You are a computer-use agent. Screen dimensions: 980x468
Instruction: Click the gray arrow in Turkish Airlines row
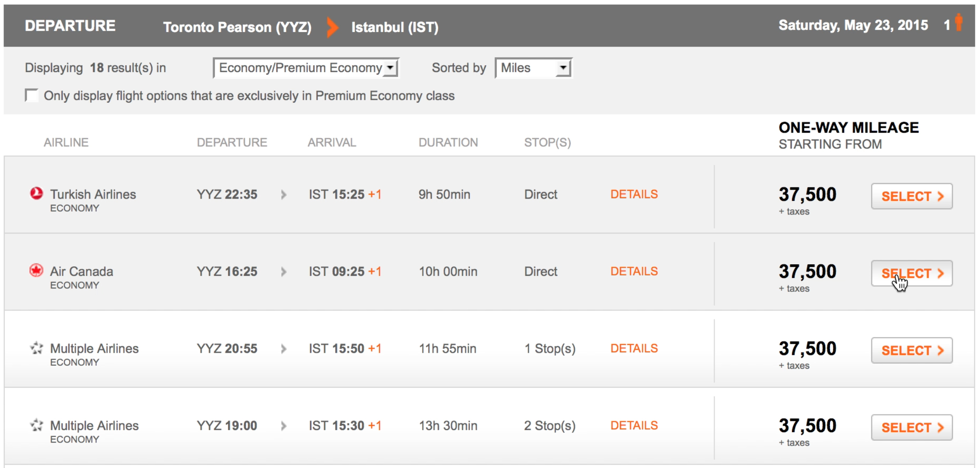click(x=284, y=195)
